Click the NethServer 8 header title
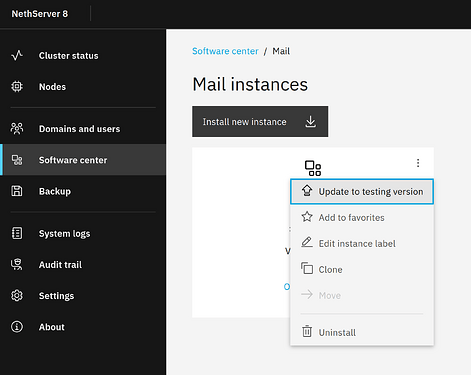Viewport: 471px width, 375px height. point(40,14)
